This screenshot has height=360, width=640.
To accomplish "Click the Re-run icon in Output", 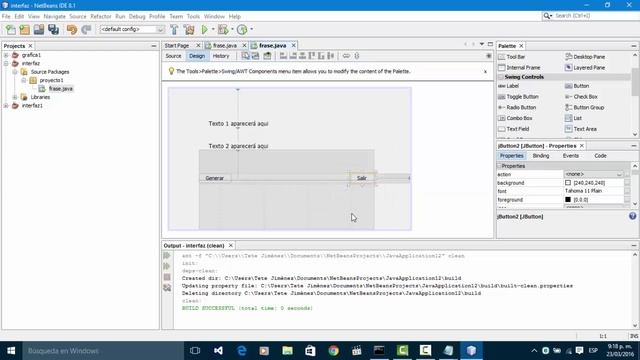I will (x=167, y=256).
